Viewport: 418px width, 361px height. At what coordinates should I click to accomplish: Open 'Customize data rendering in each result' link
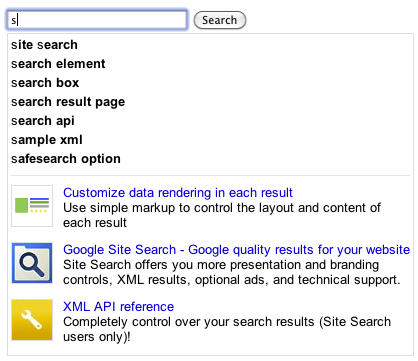178,193
